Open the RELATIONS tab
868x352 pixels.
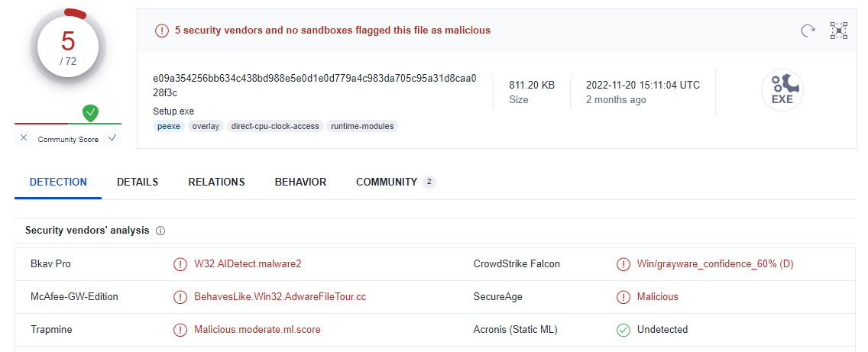pyautogui.click(x=216, y=182)
